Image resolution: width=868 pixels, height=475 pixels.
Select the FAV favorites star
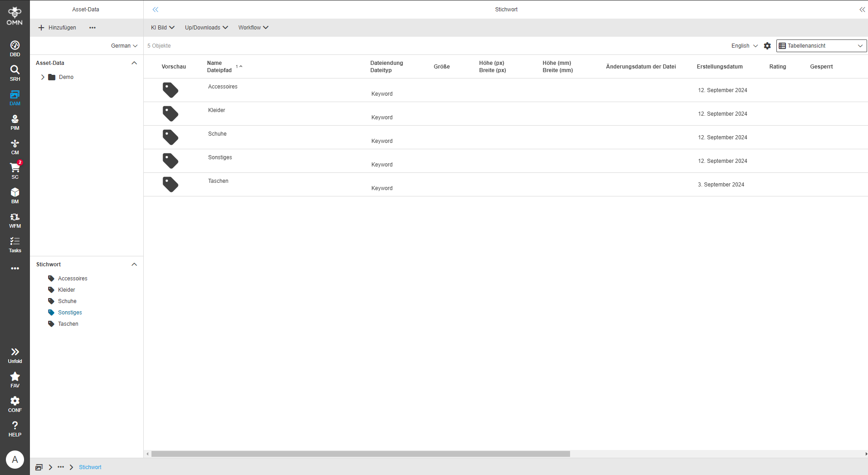pyautogui.click(x=15, y=378)
